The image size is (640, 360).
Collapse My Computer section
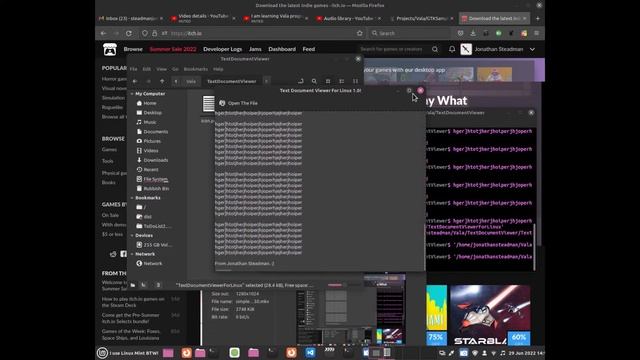click(x=132, y=94)
